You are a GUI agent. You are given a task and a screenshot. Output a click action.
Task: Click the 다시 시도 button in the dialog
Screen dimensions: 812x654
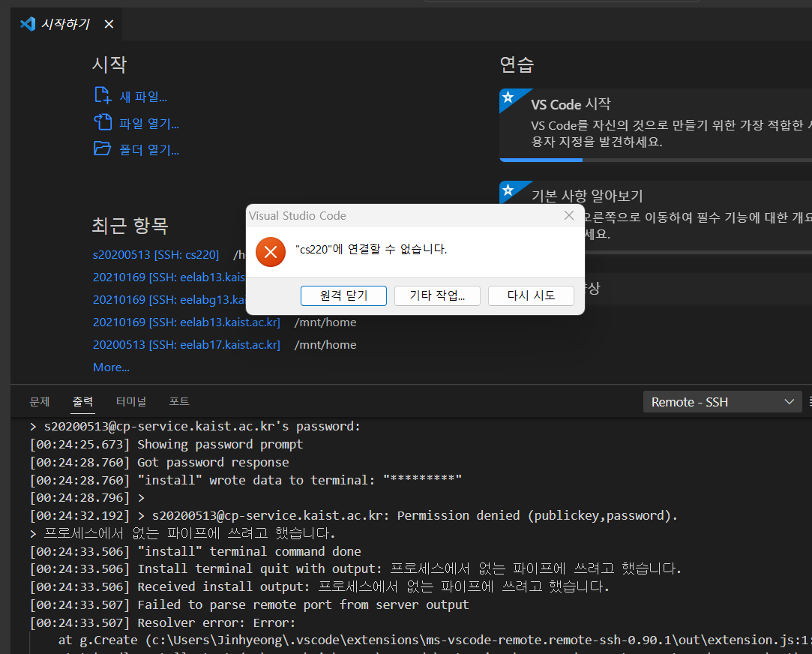[x=531, y=295]
